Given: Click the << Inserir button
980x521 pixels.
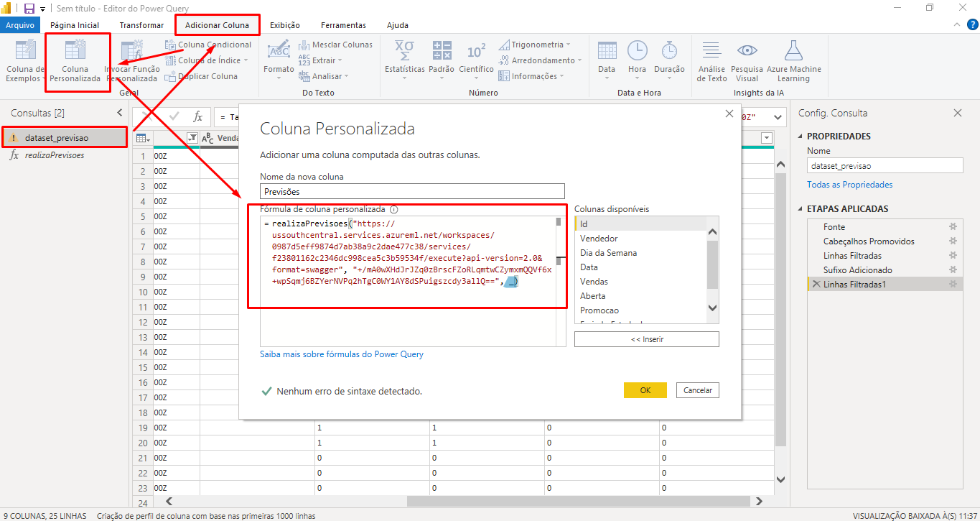Looking at the screenshot, I should click(647, 339).
